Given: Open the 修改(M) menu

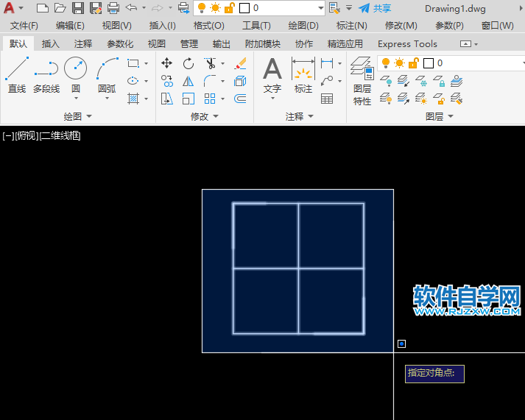Looking at the screenshot, I should [401, 26].
